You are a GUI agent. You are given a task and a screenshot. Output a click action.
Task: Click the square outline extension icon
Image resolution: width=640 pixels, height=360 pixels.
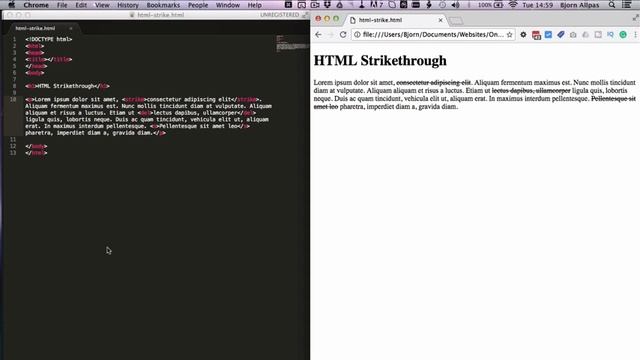click(x=598, y=35)
